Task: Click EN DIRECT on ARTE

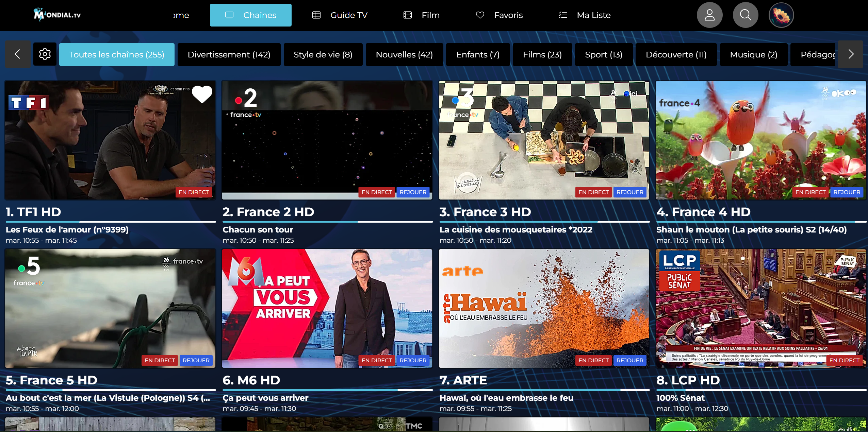Action: [x=593, y=360]
